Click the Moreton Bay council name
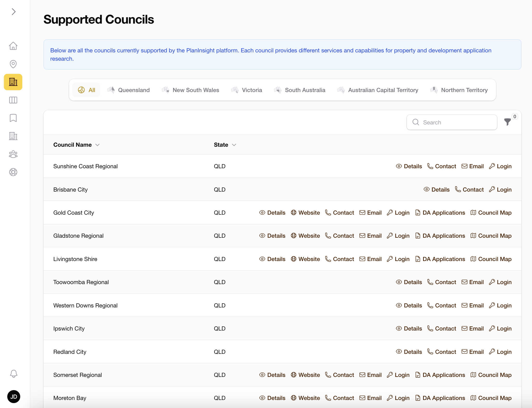 coord(70,398)
